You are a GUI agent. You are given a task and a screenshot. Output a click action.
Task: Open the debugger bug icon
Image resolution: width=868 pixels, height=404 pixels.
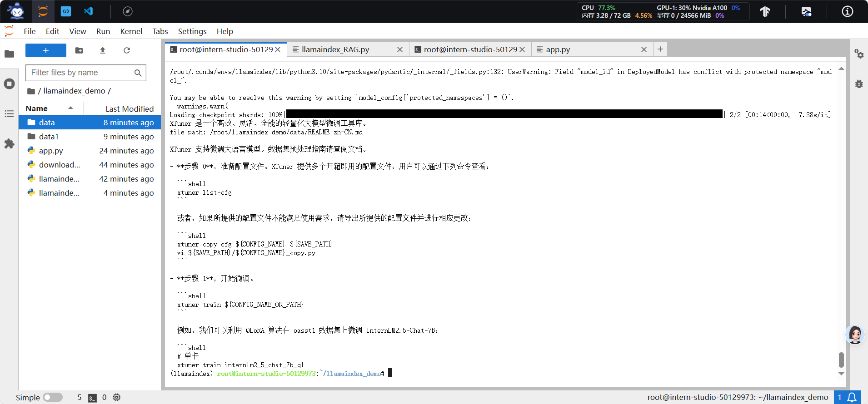tap(859, 84)
